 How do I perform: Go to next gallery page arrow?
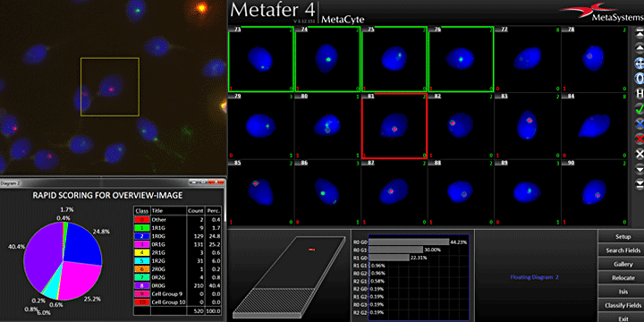click(x=639, y=169)
